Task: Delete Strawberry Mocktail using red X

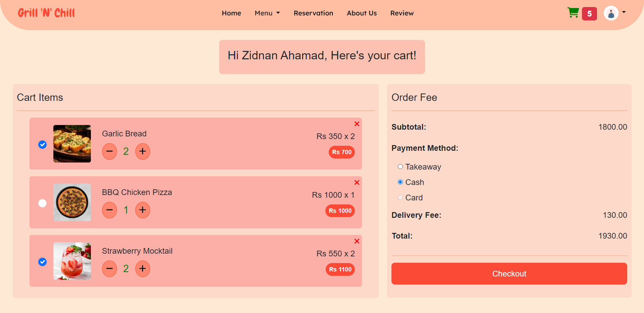Action: pyautogui.click(x=357, y=241)
